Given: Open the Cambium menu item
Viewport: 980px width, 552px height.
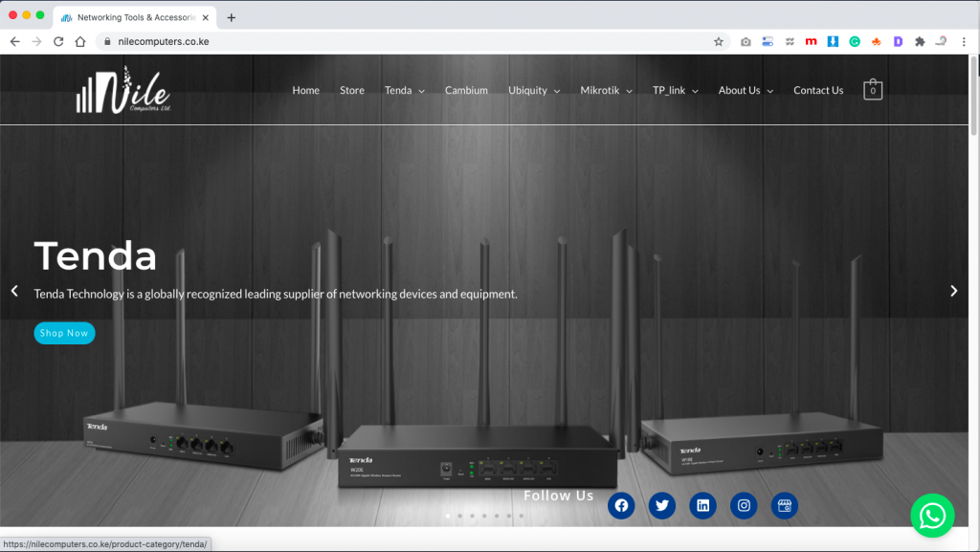Looking at the screenshot, I should tap(466, 91).
